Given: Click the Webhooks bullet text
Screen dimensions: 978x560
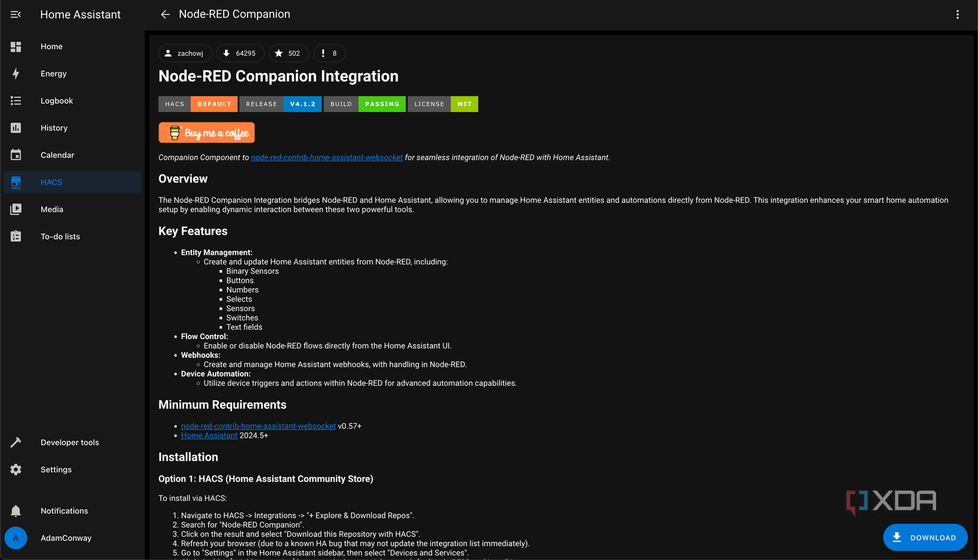Looking at the screenshot, I should point(201,355).
